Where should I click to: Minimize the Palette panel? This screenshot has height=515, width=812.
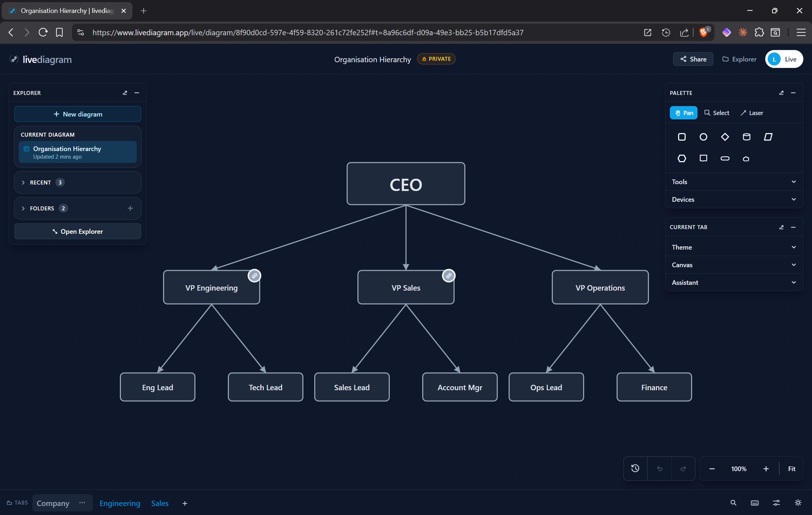(x=793, y=93)
